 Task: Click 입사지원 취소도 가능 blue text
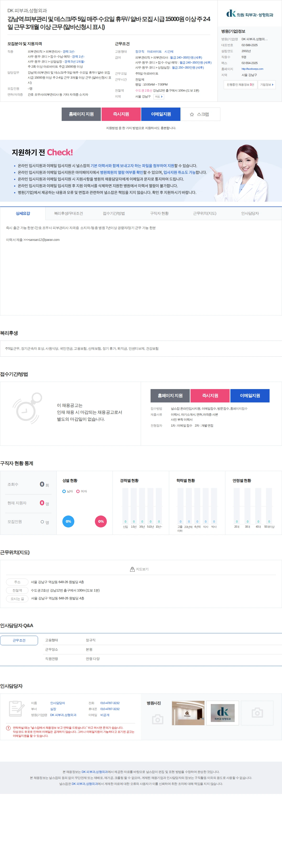pyautogui.click(x=179, y=173)
